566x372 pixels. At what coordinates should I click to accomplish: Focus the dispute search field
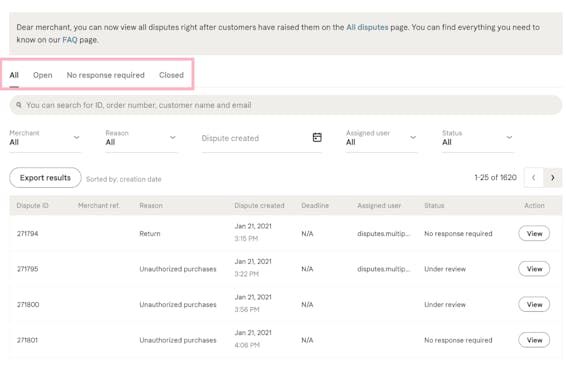[x=286, y=105]
